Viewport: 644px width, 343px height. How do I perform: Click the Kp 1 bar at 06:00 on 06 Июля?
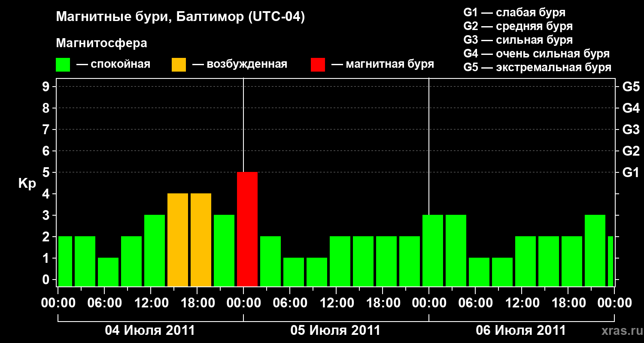(x=479, y=272)
